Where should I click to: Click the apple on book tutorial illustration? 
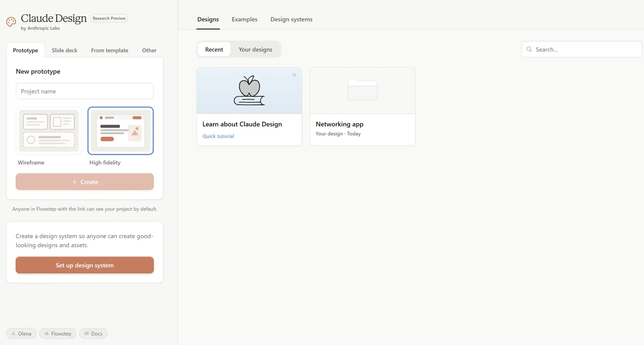point(249,91)
